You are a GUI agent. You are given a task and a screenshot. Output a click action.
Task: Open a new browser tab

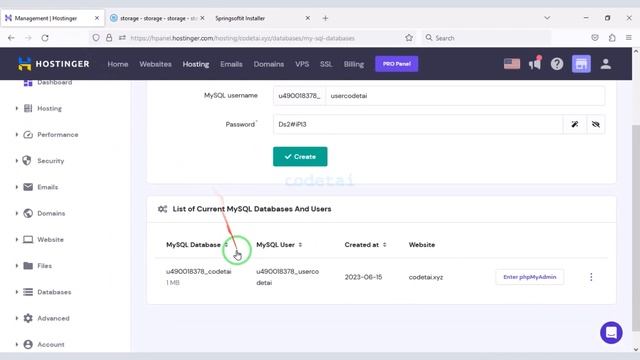coord(325,18)
